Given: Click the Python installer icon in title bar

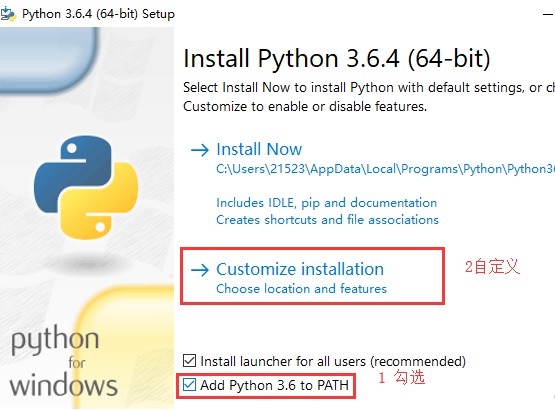Looking at the screenshot, I should [x=8, y=14].
